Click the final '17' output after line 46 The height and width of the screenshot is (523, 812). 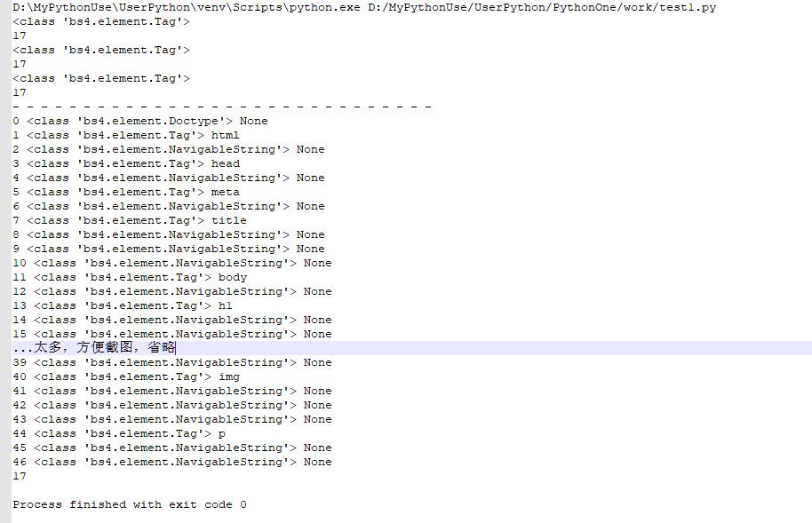coord(20,477)
